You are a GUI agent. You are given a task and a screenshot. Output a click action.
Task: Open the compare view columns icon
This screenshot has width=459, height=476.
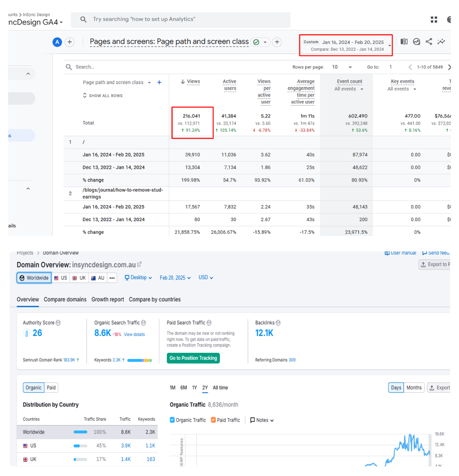point(404,42)
